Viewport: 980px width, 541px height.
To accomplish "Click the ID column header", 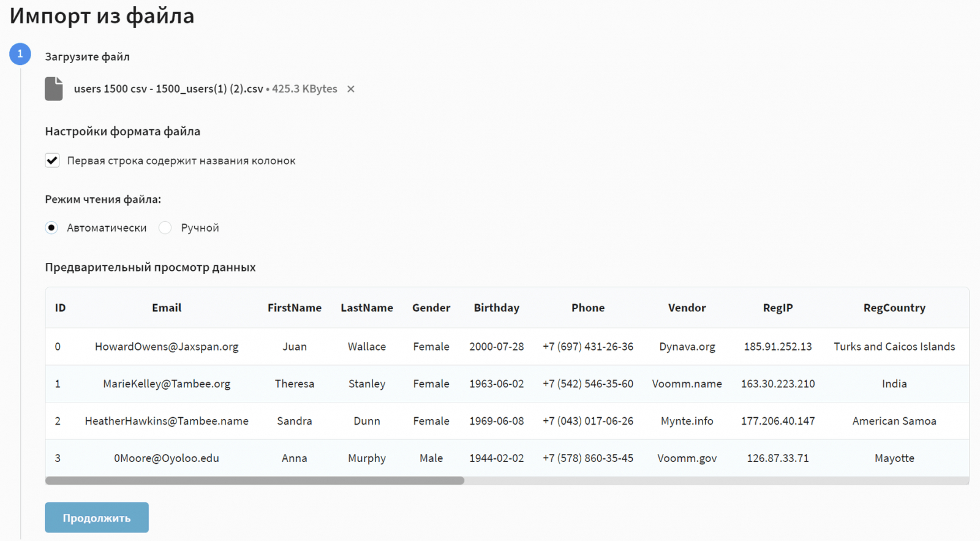I will point(60,308).
